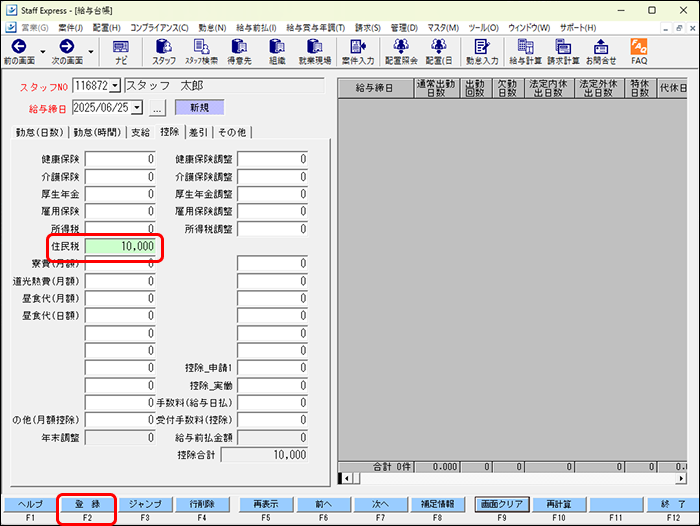
Task: Open the 案件(J) menu
Action: [71, 28]
